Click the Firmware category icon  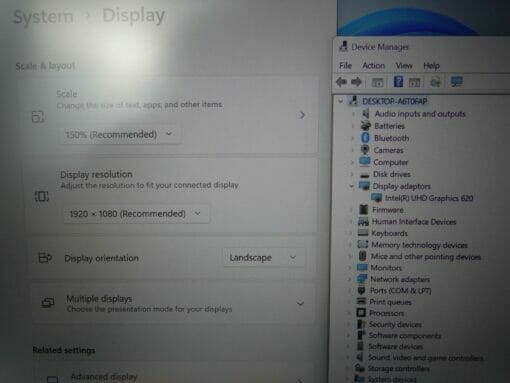tap(363, 210)
